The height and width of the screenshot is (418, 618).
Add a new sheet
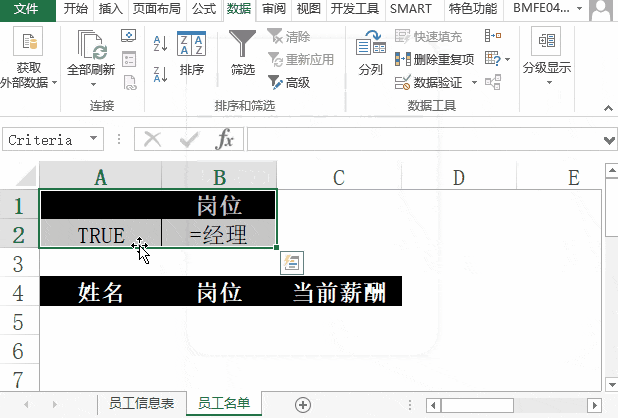click(303, 405)
